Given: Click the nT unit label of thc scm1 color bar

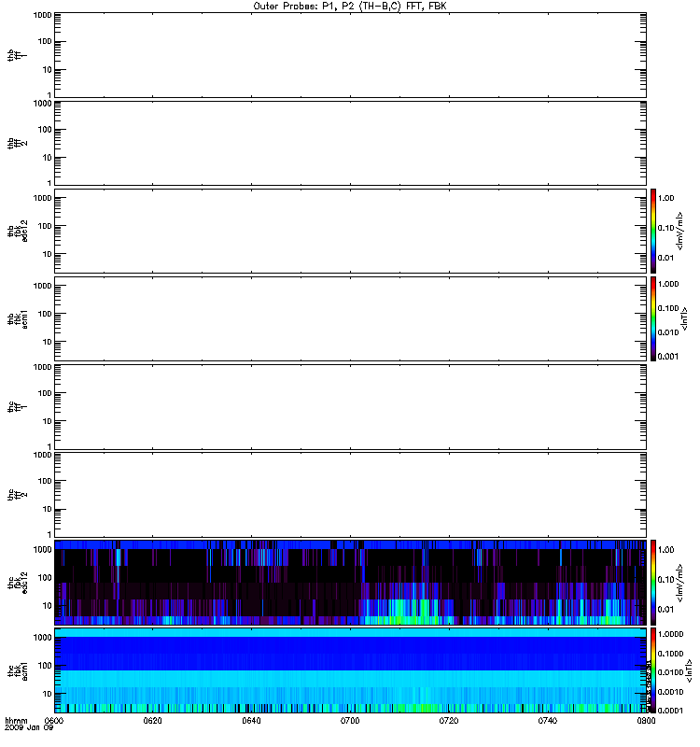Looking at the screenshot, I should (x=688, y=670).
